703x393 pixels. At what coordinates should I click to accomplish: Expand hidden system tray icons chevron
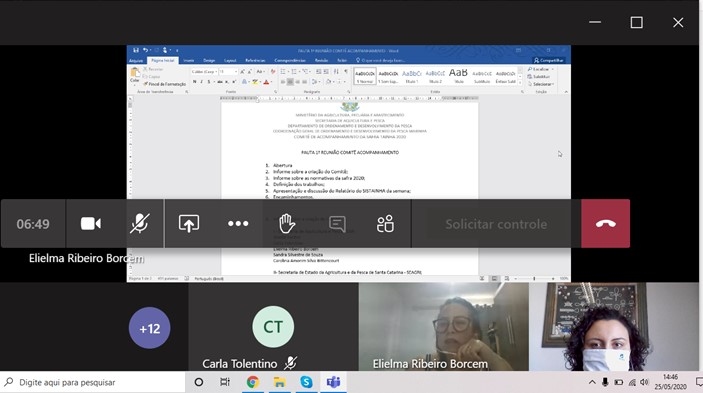tap(592, 382)
